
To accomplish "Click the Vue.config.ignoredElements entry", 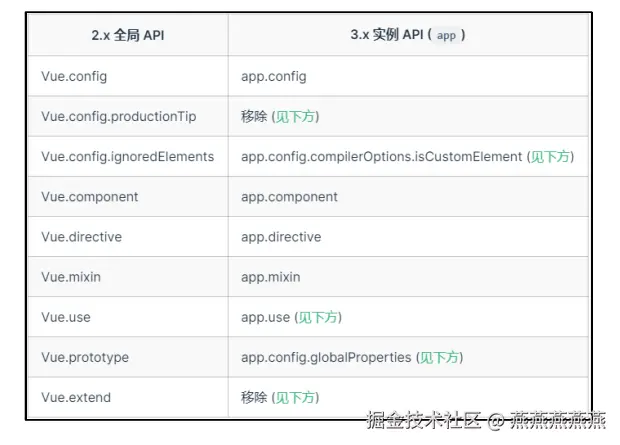I will point(128,157).
